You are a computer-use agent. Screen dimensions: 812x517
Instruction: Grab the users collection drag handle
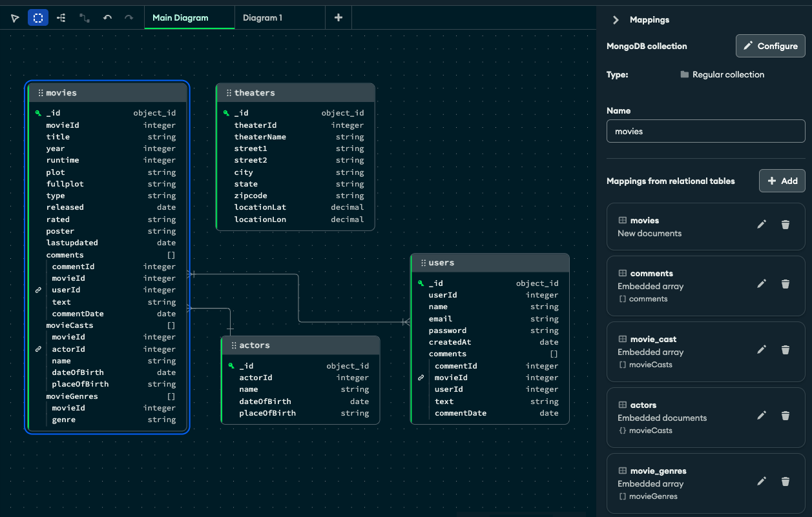tap(423, 263)
